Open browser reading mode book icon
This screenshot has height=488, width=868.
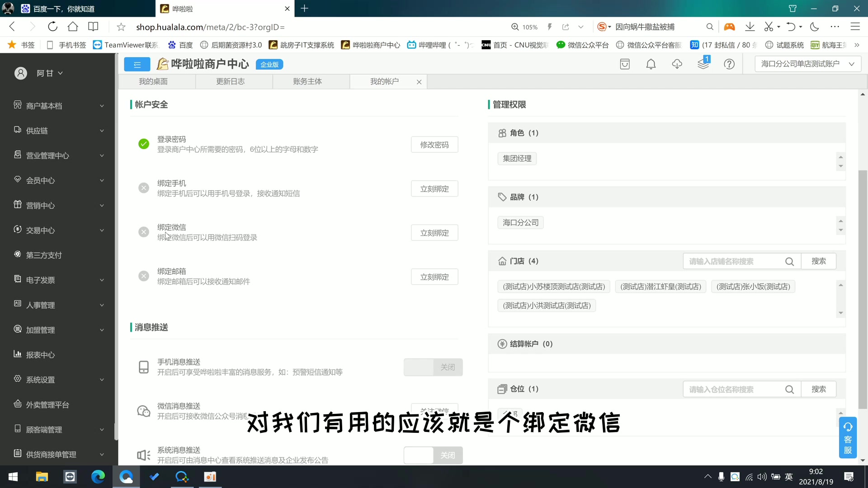click(93, 27)
